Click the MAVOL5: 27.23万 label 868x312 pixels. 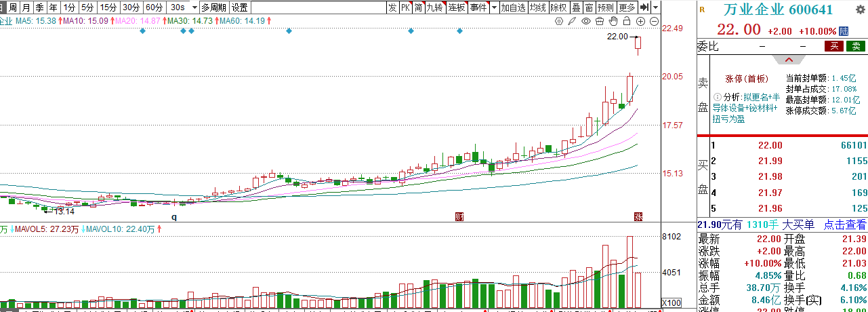48,229
